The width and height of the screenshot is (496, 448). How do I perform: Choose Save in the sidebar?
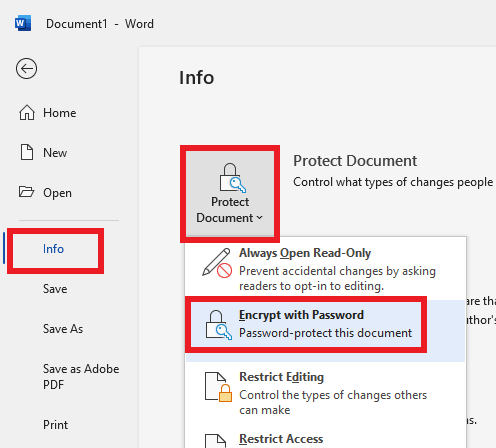click(55, 289)
